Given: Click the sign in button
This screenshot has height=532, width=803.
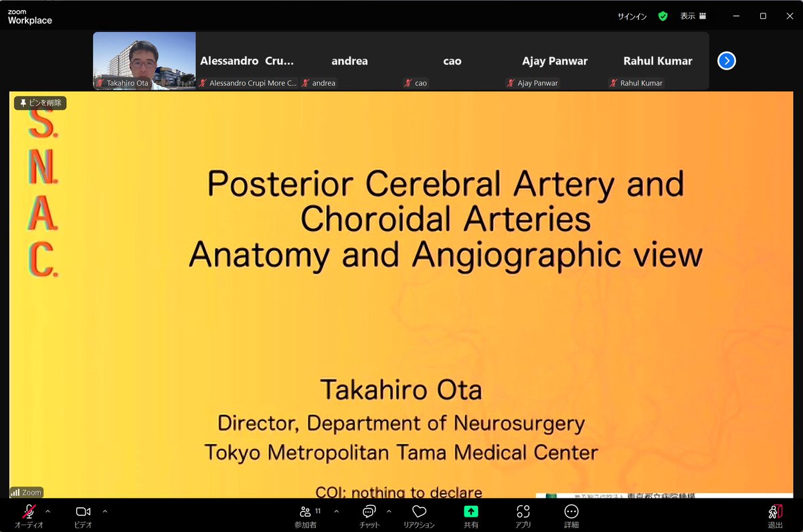Looking at the screenshot, I should [x=632, y=16].
